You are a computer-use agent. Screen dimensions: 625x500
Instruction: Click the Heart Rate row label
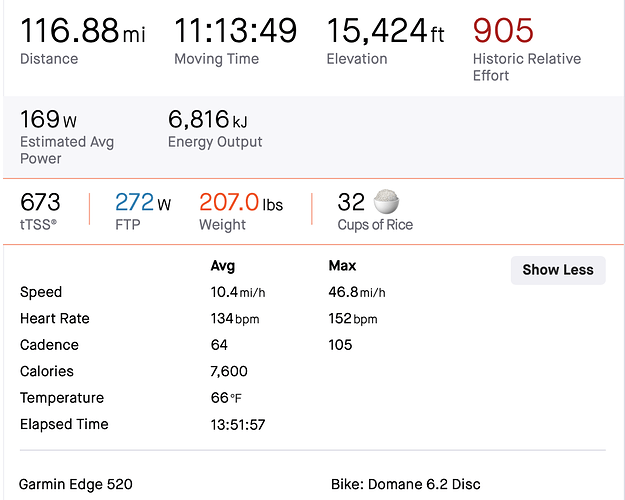[55, 318]
